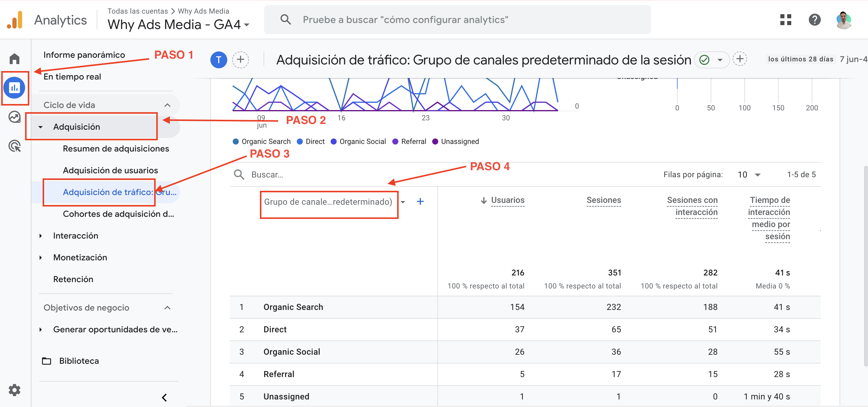Click the blue plus to add dimension

coord(420,202)
